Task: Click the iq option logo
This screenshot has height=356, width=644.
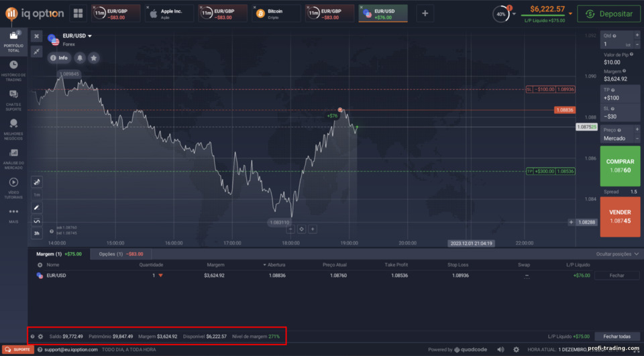Action: pyautogui.click(x=35, y=13)
